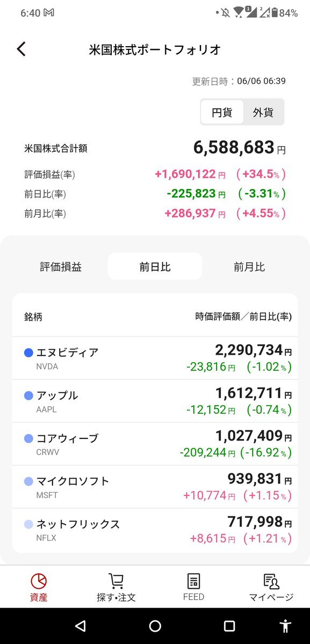This screenshot has width=310, height=644.
Task: Open the マイページ icon
Action: pos(271,581)
